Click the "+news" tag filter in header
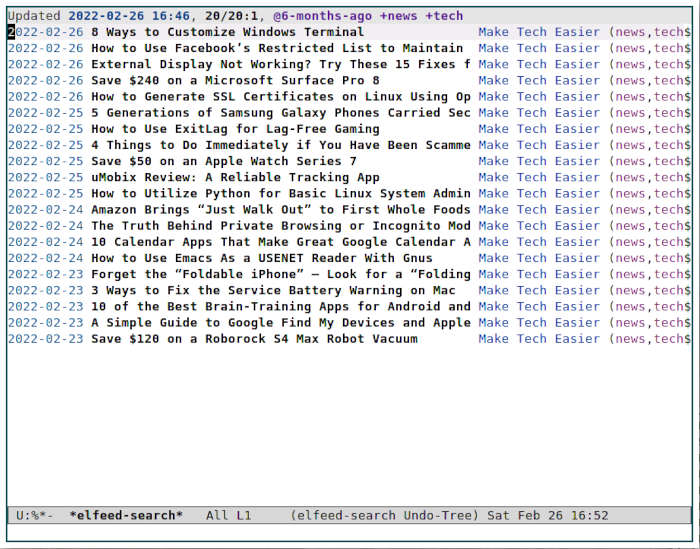Screen dimensions: 700x549 [x=398, y=16]
